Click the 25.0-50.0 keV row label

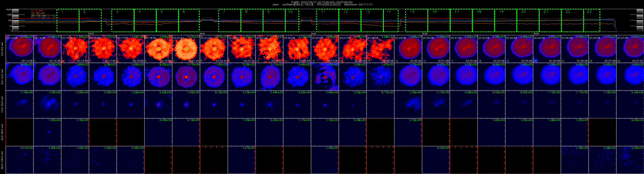[3, 132]
